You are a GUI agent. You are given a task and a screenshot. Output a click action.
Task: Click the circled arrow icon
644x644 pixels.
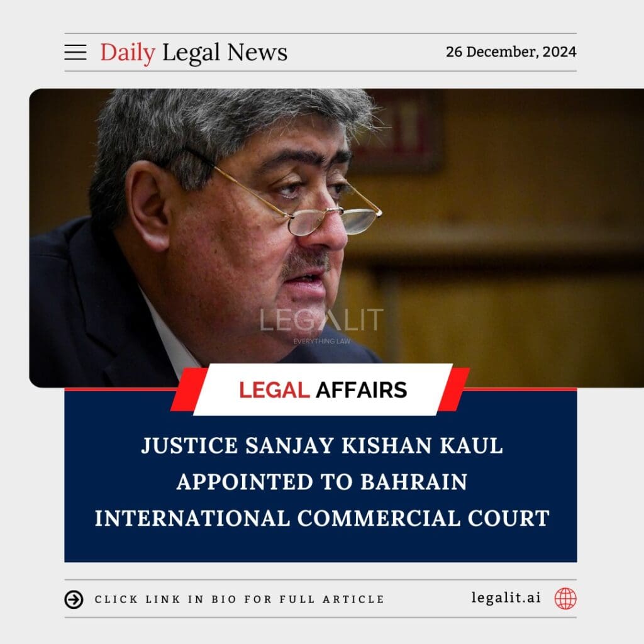tap(74, 599)
